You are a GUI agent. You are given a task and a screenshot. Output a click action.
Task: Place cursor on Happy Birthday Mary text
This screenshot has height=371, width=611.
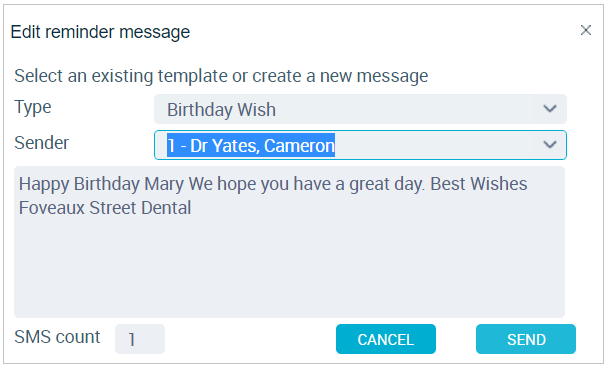pos(101,184)
